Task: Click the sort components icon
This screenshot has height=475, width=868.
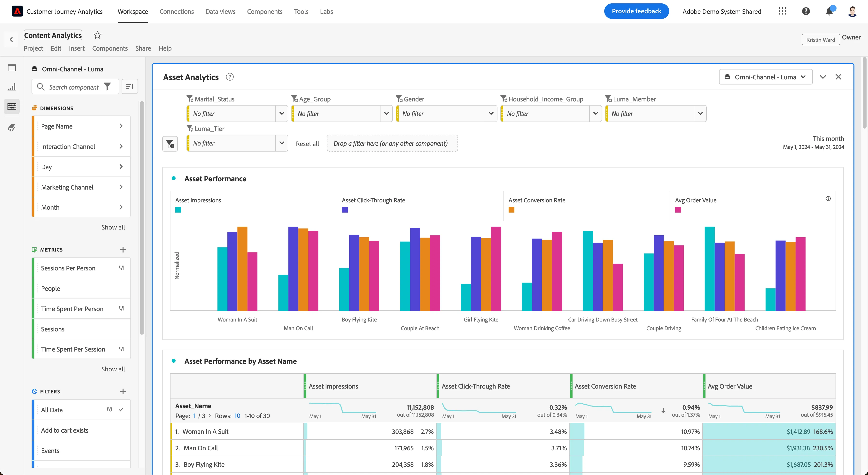Action: 130,87
